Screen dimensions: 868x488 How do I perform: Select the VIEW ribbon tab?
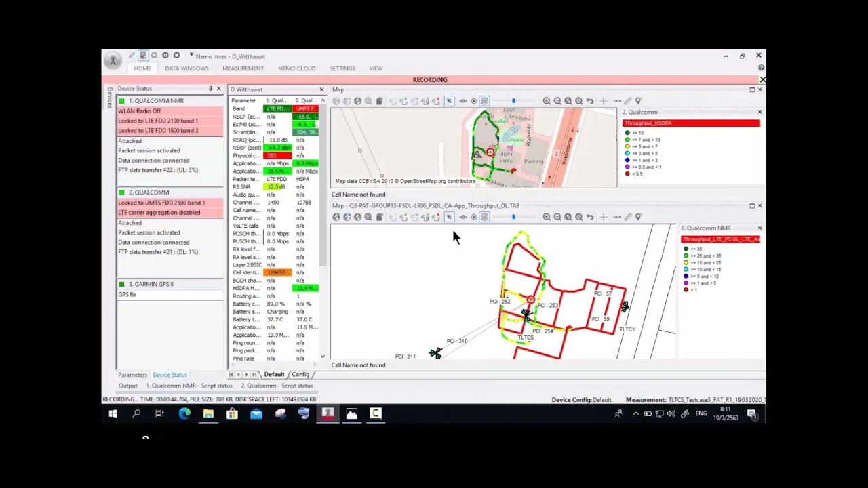(x=376, y=68)
